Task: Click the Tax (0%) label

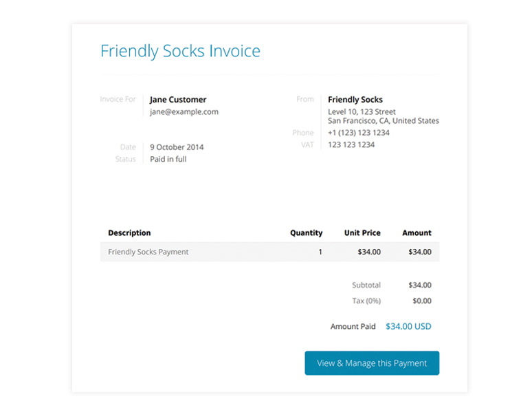Action: (x=366, y=301)
